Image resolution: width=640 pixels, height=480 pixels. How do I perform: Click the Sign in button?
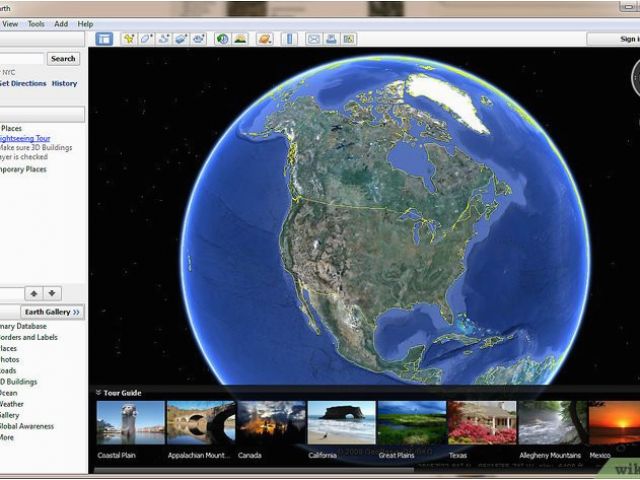pyautogui.click(x=613, y=39)
